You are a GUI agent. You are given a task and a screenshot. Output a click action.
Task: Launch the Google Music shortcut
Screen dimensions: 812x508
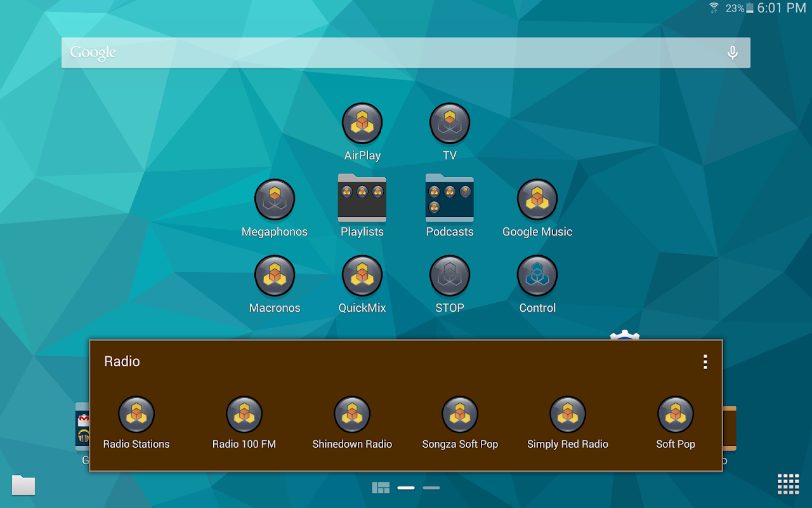[537, 200]
